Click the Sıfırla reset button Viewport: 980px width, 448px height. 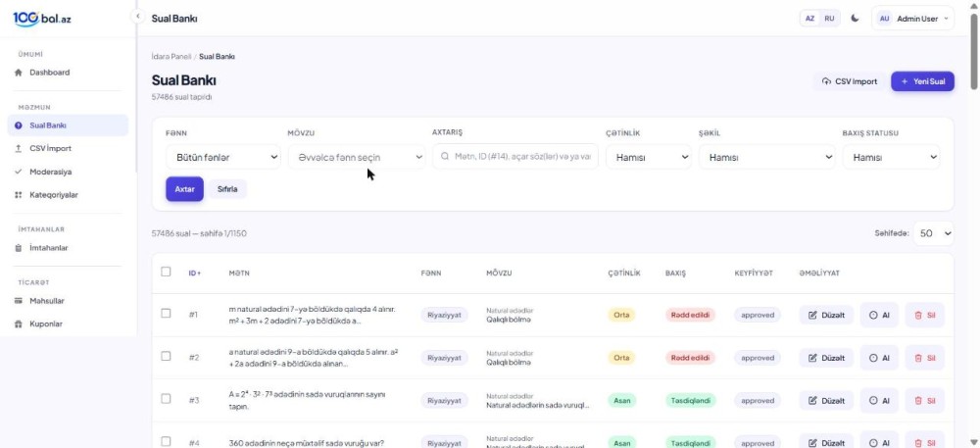pos(227,189)
